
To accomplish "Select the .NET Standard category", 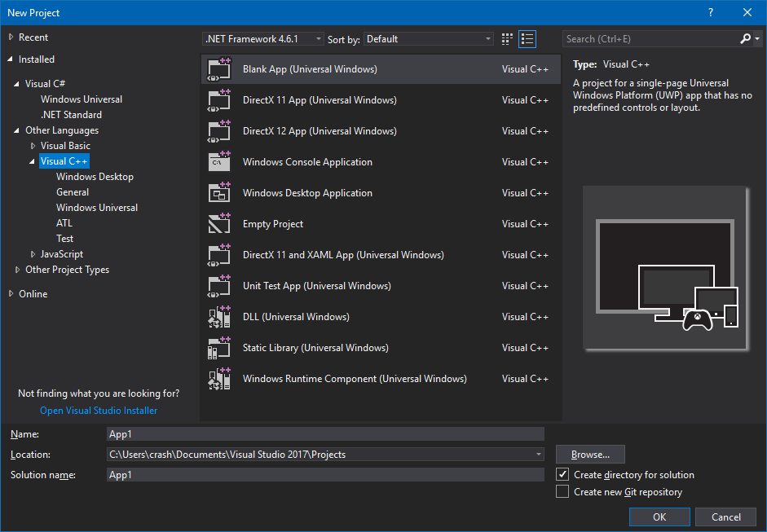I will point(72,114).
